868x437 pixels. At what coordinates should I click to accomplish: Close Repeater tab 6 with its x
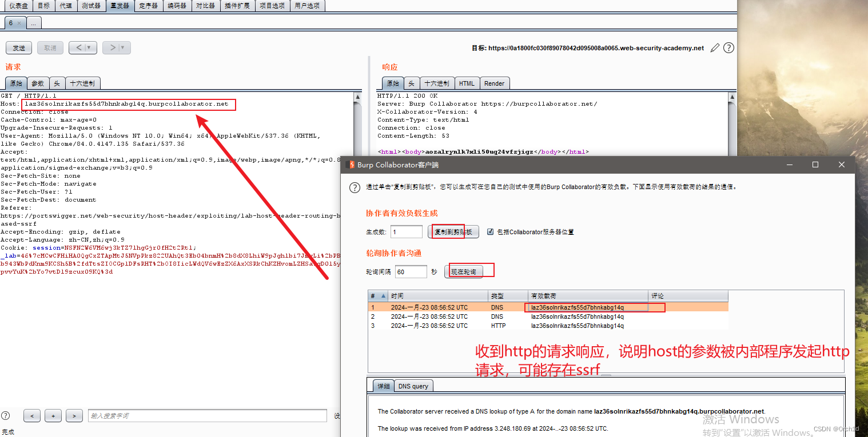click(19, 23)
